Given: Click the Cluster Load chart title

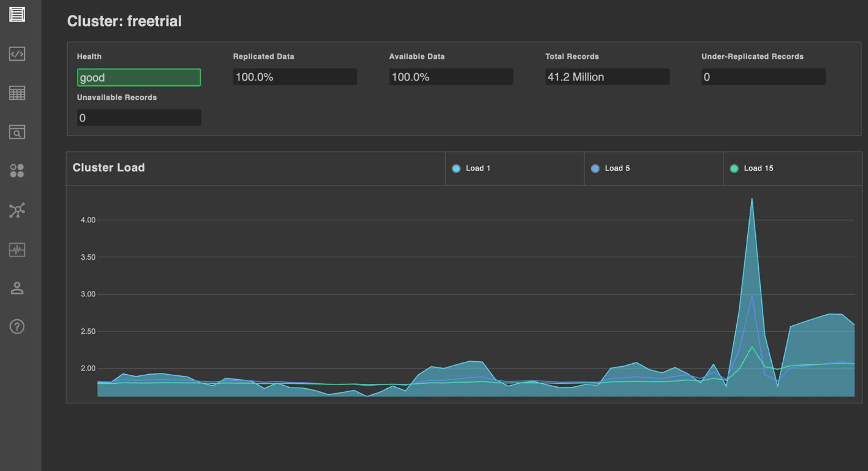Looking at the screenshot, I should coord(108,167).
